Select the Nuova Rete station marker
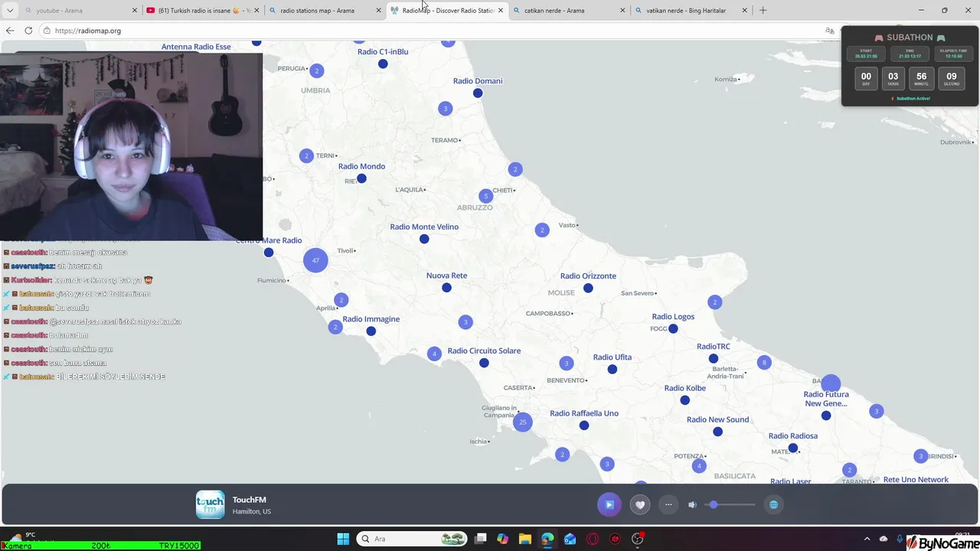 [446, 288]
